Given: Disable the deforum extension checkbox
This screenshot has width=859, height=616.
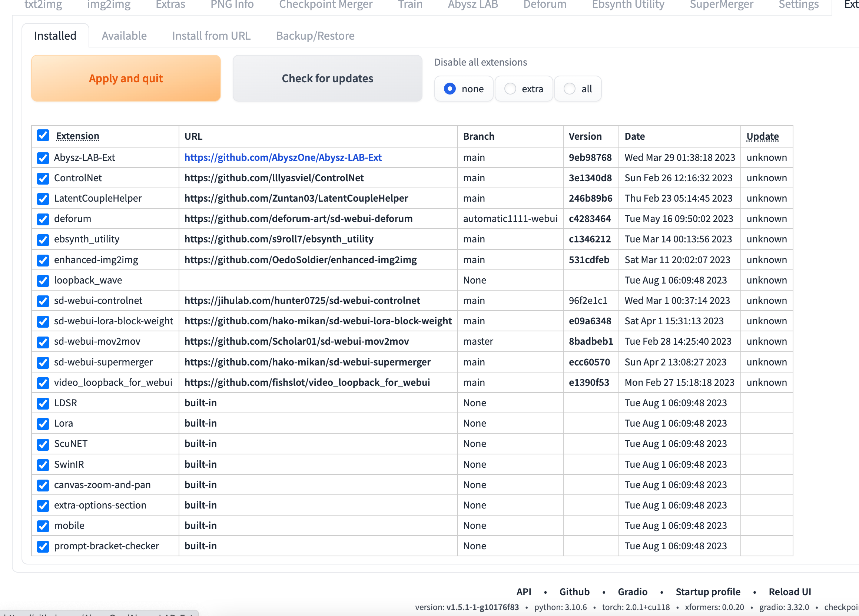Looking at the screenshot, I should click(x=42, y=219).
